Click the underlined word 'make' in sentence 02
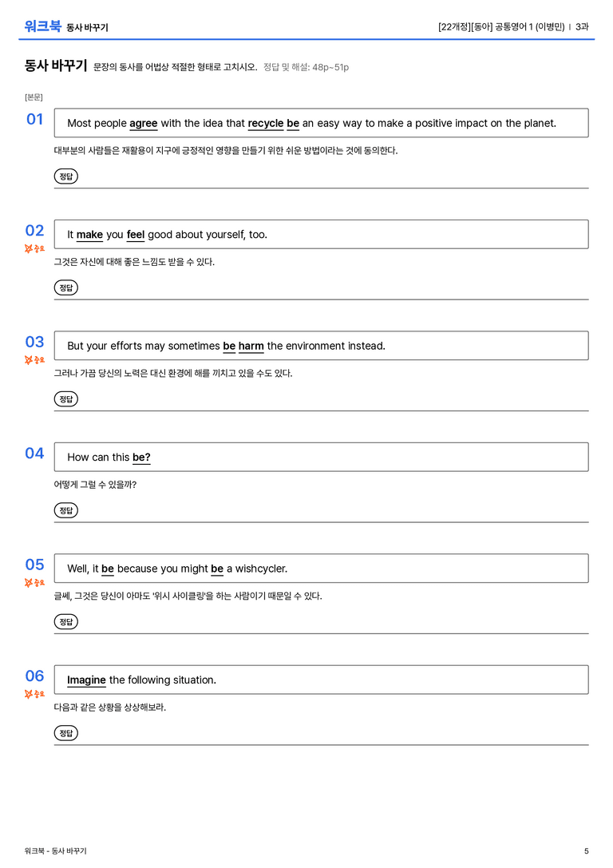 (89, 235)
